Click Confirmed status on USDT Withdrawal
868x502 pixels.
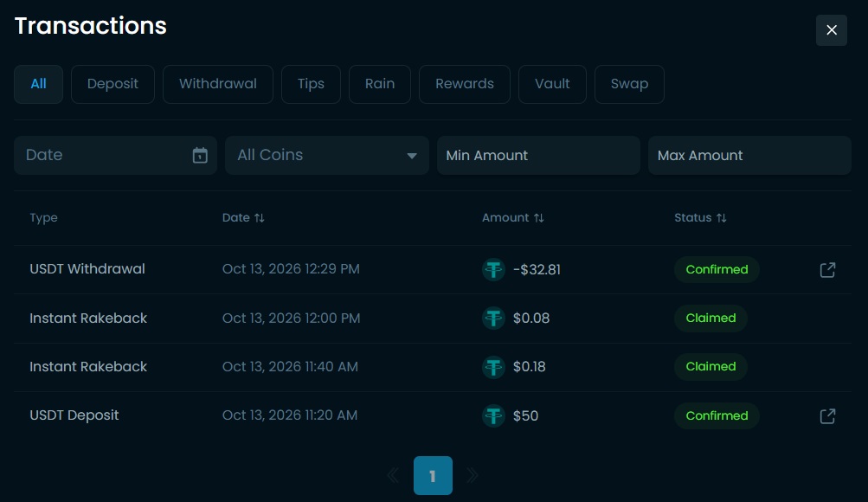pos(717,269)
